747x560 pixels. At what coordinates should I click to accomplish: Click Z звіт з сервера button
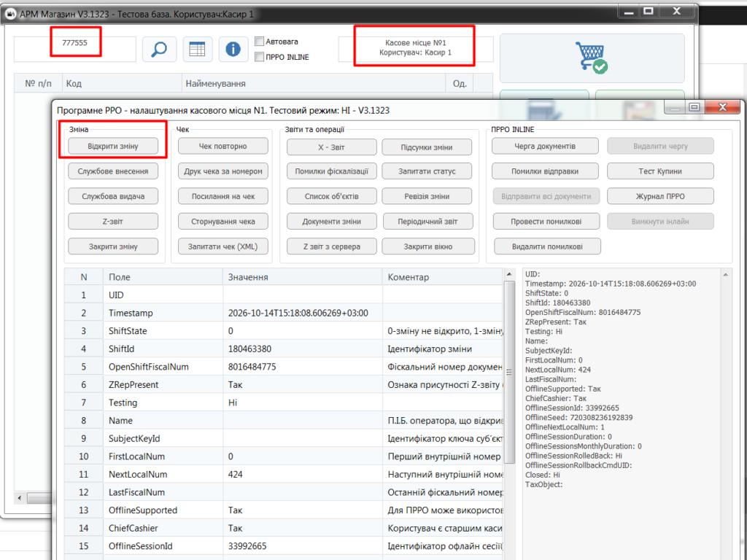(332, 246)
